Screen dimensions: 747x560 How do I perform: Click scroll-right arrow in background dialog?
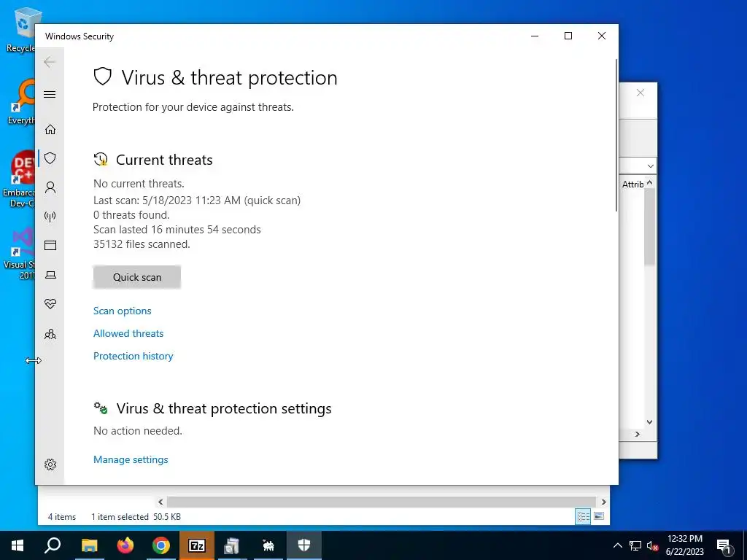coord(638,435)
